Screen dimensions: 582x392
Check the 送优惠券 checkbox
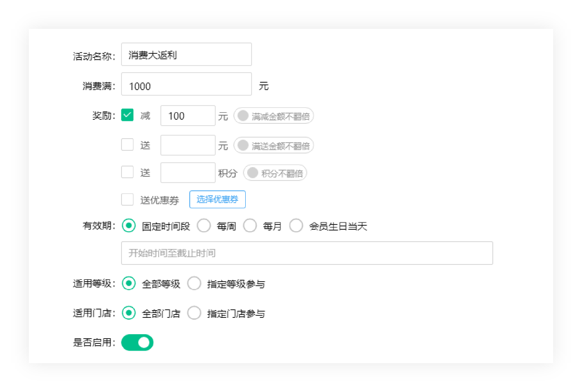[127, 199]
